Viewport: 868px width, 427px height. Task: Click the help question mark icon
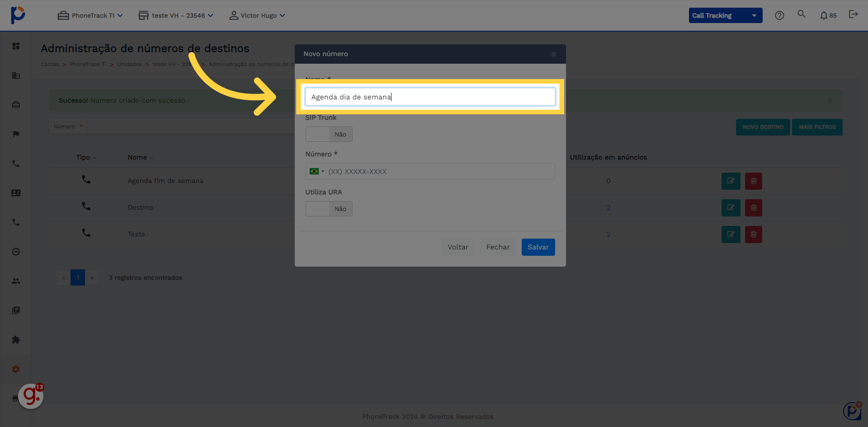click(779, 15)
